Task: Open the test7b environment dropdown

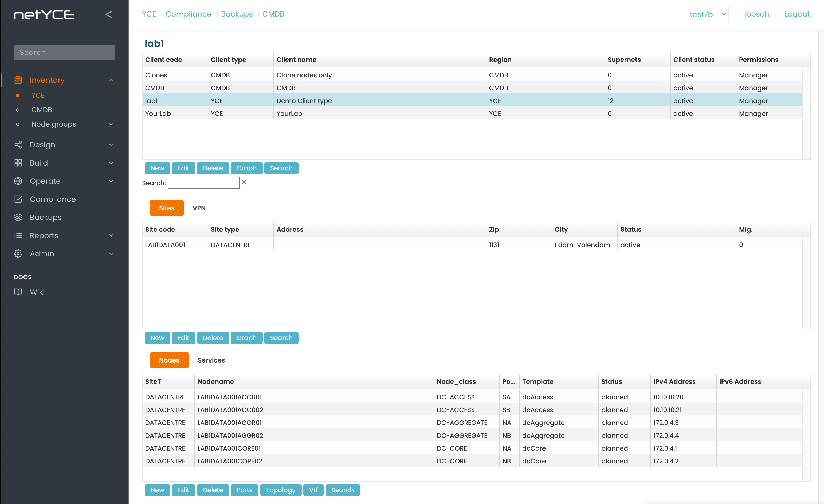Action: pyautogui.click(x=705, y=14)
